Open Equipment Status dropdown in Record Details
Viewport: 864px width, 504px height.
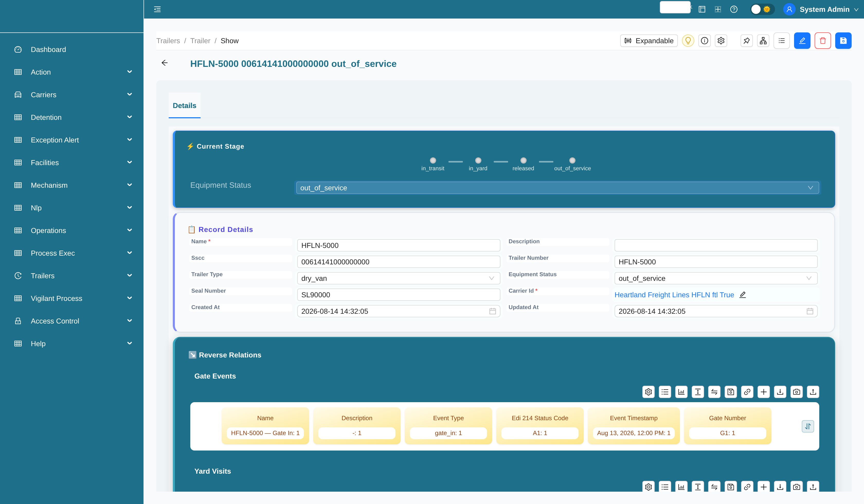(x=716, y=278)
